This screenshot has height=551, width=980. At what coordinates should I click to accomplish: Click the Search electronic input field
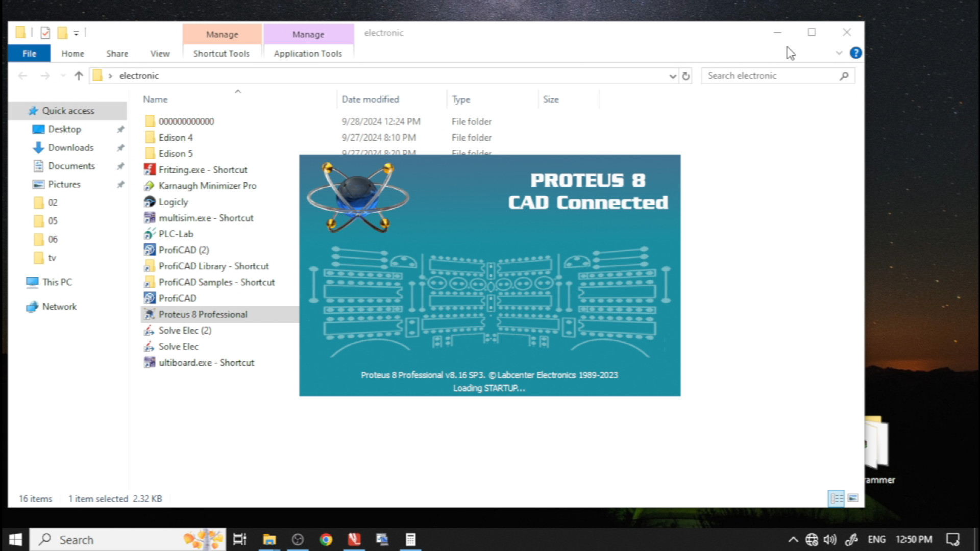click(777, 76)
